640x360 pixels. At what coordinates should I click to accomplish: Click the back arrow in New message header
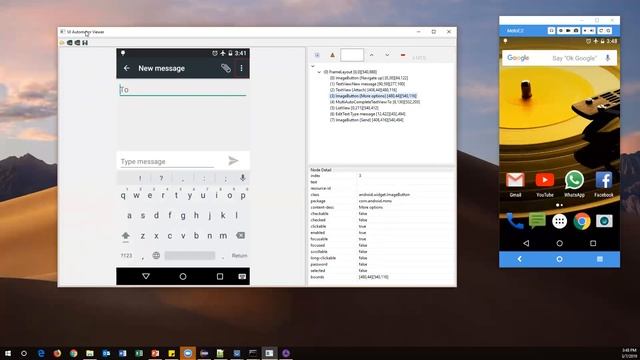(x=127, y=68)
